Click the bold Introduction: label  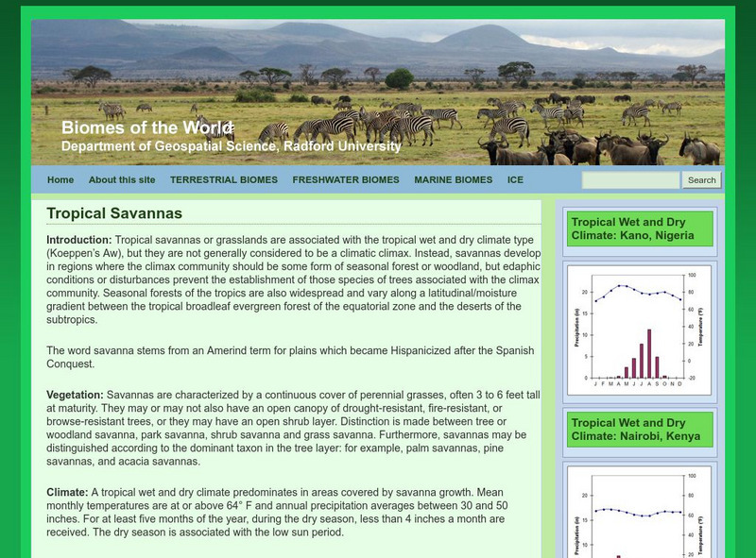[x=79, y=240]
